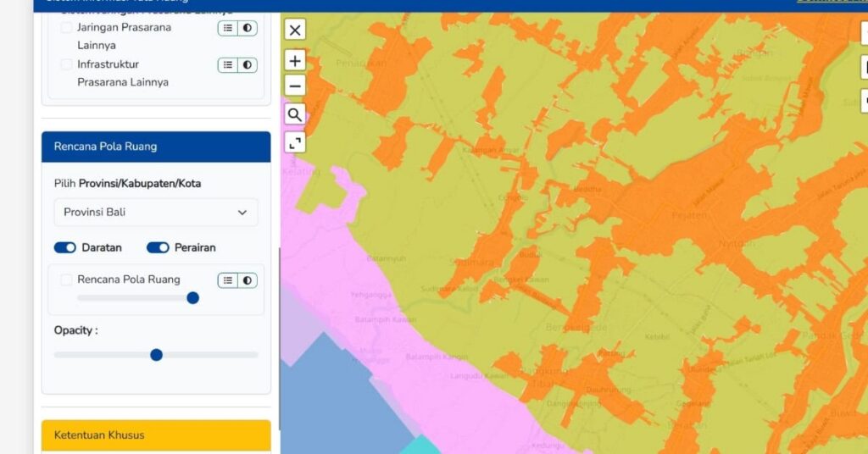Expand the Ketentuan Khusus section
The image size is (868, 454).
coord(156,435)
